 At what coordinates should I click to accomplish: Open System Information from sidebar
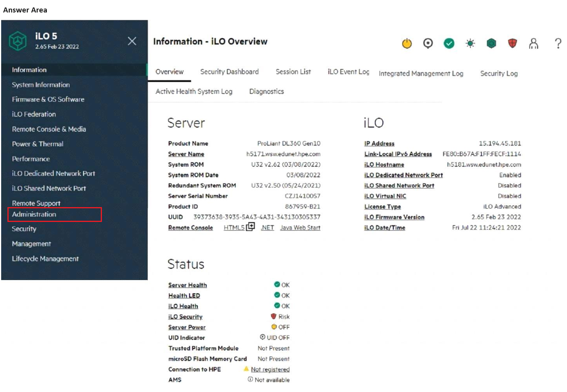click(41, 85)
